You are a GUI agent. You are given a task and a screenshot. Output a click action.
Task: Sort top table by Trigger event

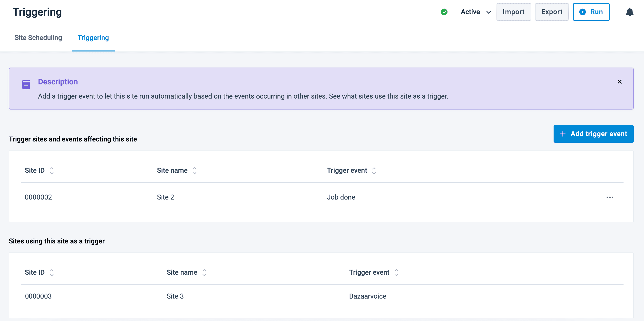pyautogui.click(x=374, y=171)
